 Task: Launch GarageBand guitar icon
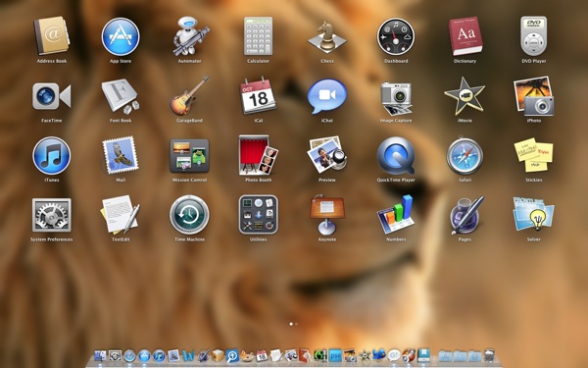pyautogui.click(x=190, y=95)
